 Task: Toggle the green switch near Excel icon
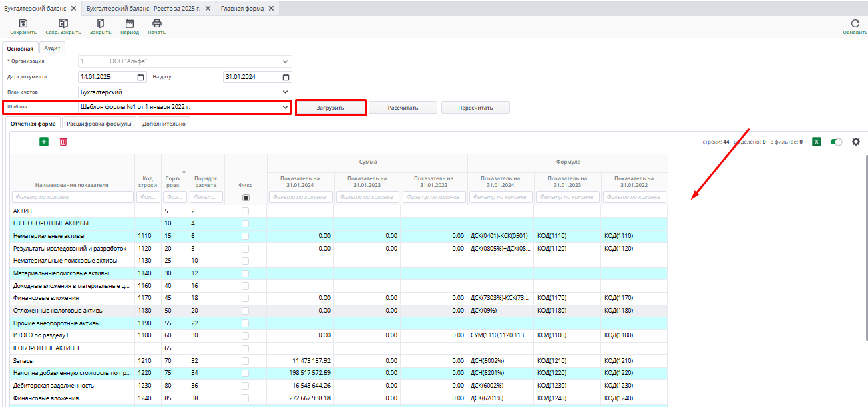coord(836,142)
